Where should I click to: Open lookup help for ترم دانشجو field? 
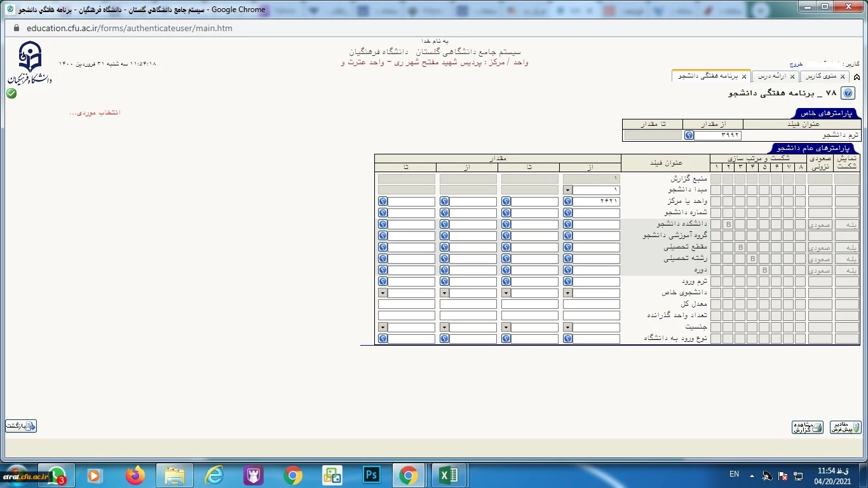pyautogui.click(x=689, y=135)
